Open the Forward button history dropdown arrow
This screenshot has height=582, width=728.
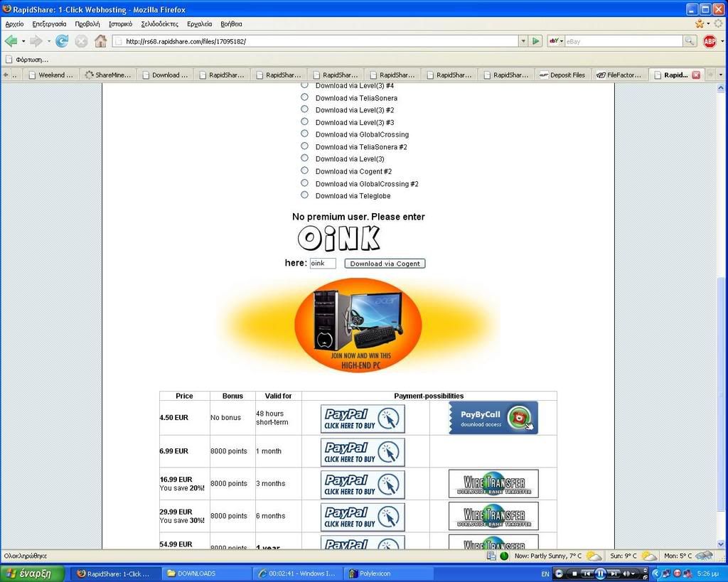(49, 41)
